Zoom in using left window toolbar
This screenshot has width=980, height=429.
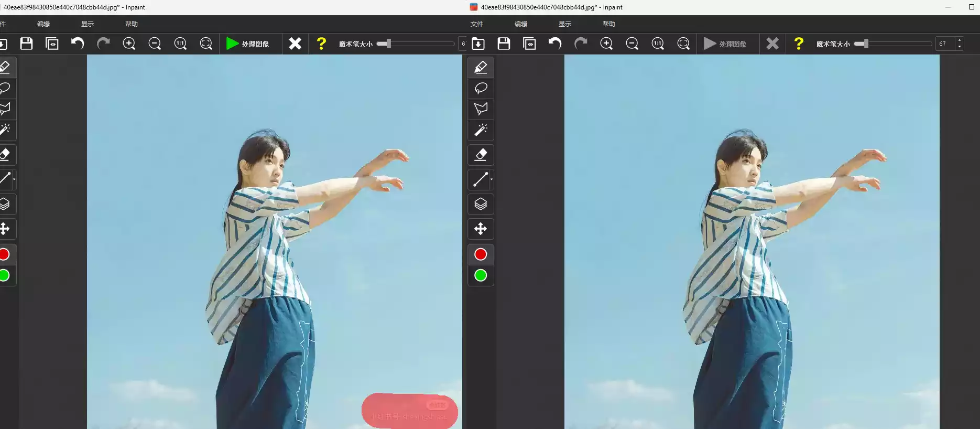pyautogui.click(x=129, y=44)
